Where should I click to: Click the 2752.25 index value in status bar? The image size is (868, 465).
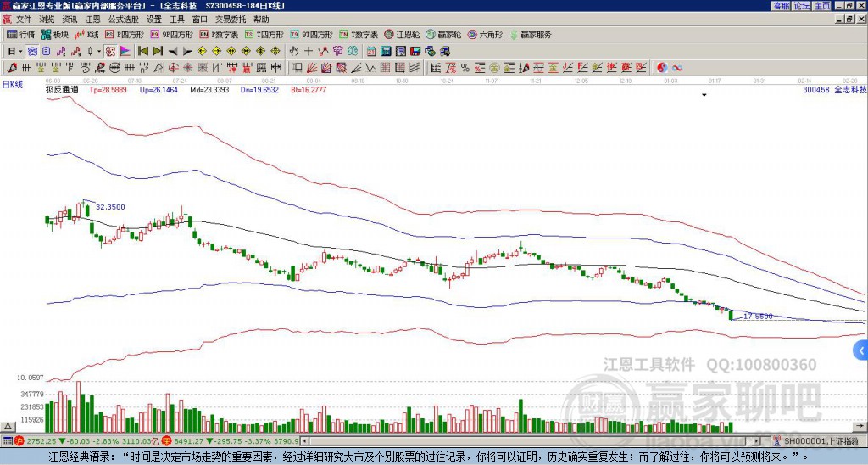click(x=42, y=441)
